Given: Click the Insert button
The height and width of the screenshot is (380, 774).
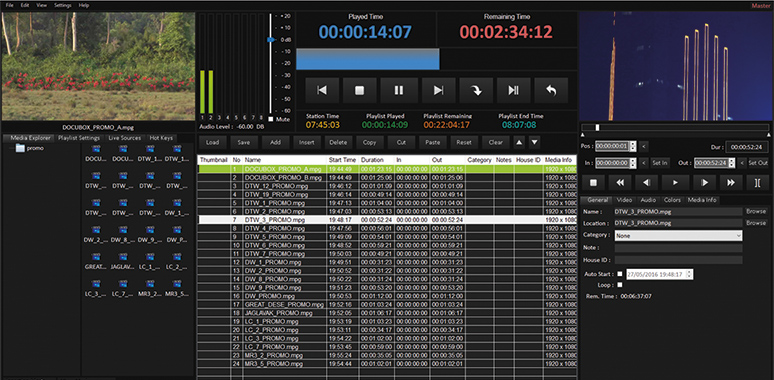Looking at the screenshot, I should point(307,142).
